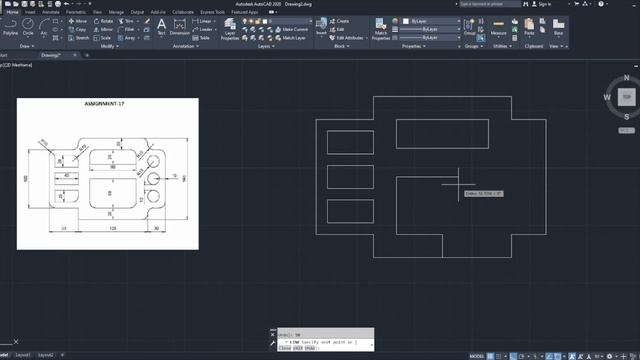Click the Group tool
Image resolution: width=640 pixels, height=360 pixels.
pos(469,27)
